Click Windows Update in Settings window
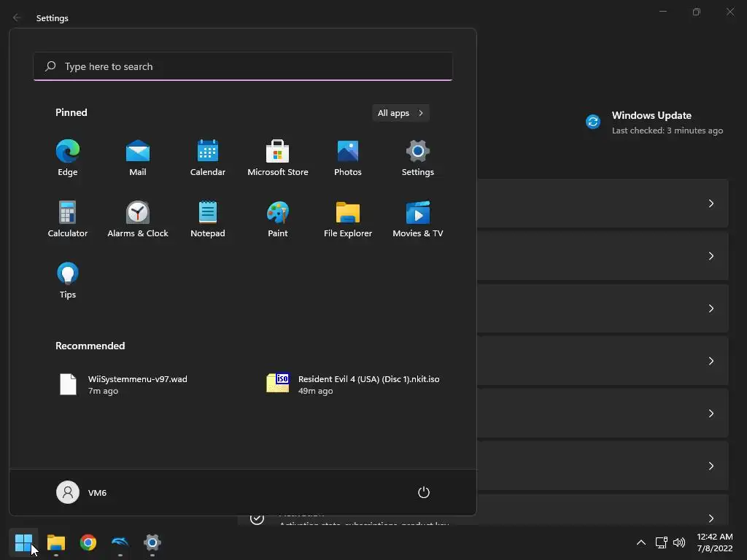The image size is (747, 560). pos(651,115)
